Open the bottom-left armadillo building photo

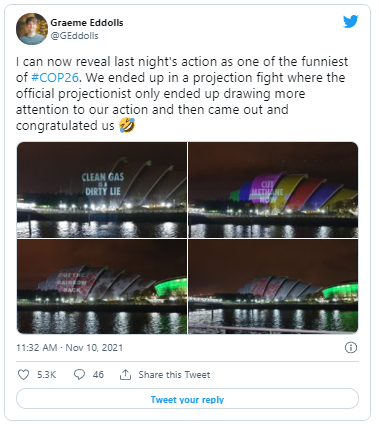pyautogui.click(x=102, y=286)
